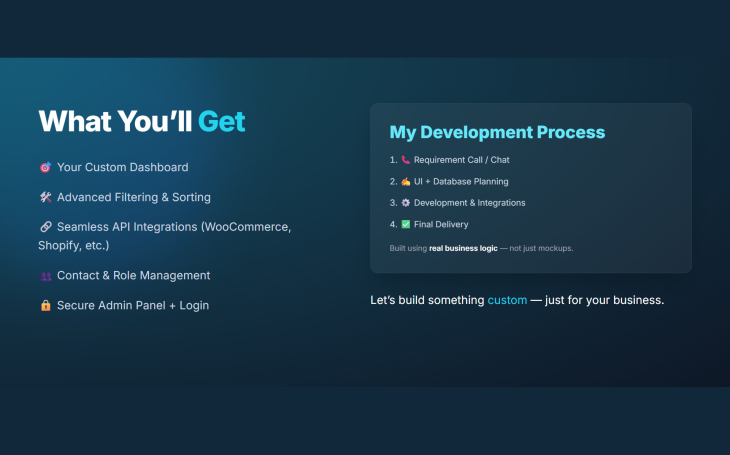730x455 pixels.
Task: Click the "Advanced Filtering & Sorting" list item
Action: tap(133, 197)
